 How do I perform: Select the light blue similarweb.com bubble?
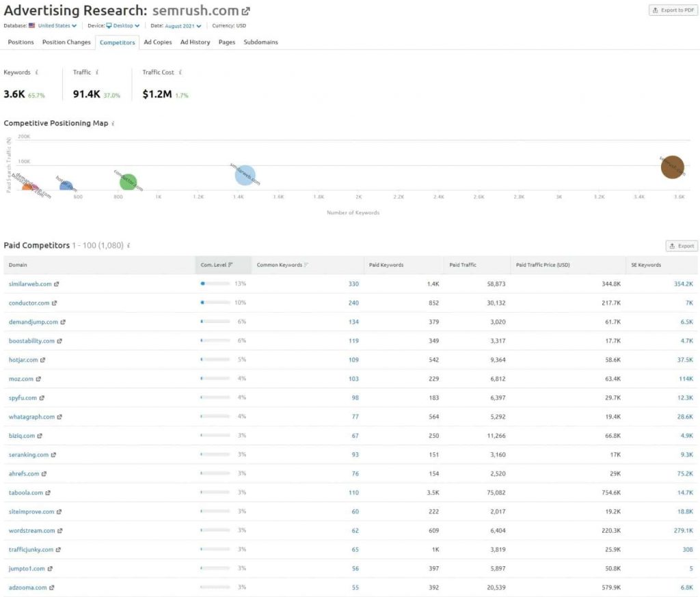point(245,175)
